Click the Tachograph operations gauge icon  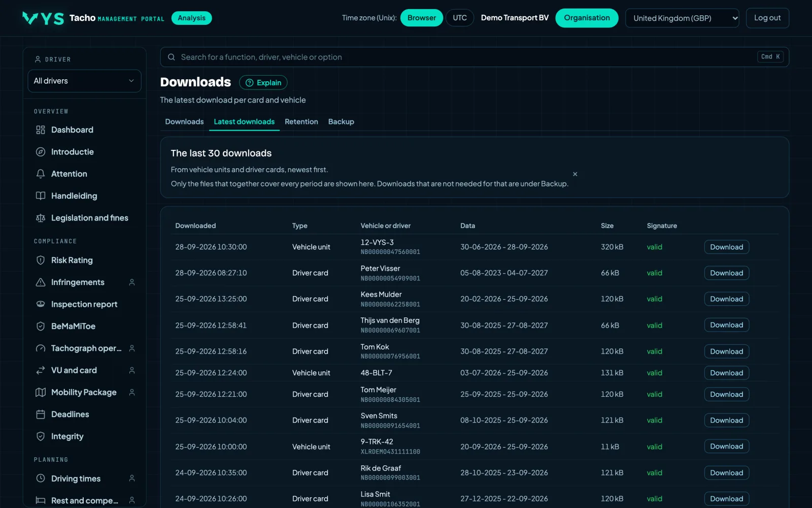(x=41, y=348)
